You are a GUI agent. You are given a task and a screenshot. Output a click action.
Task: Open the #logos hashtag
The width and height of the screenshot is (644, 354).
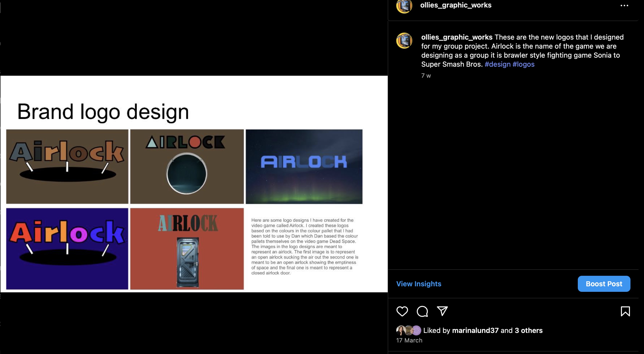click(523, 64)
